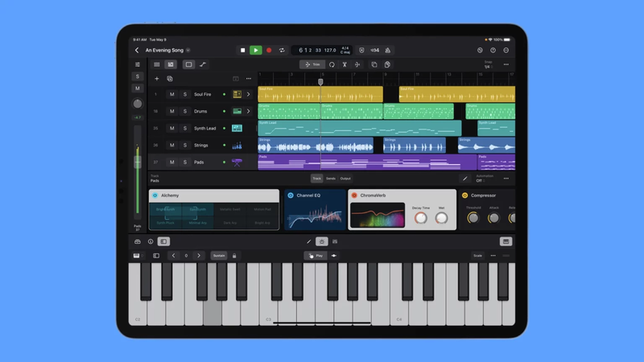Click the Sustain button above keyboard
644x362 pixels.
pyautogui.click(x=219, y=256)
